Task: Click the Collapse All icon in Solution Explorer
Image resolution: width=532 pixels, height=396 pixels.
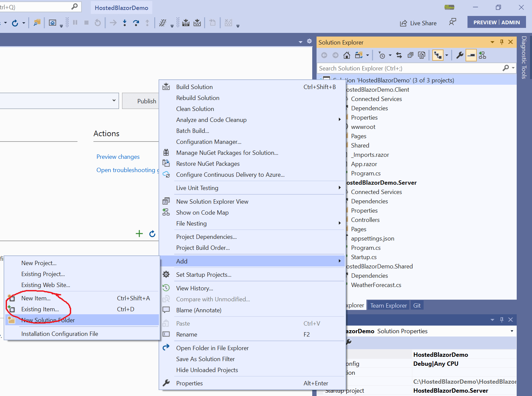Action: point(410,55)
